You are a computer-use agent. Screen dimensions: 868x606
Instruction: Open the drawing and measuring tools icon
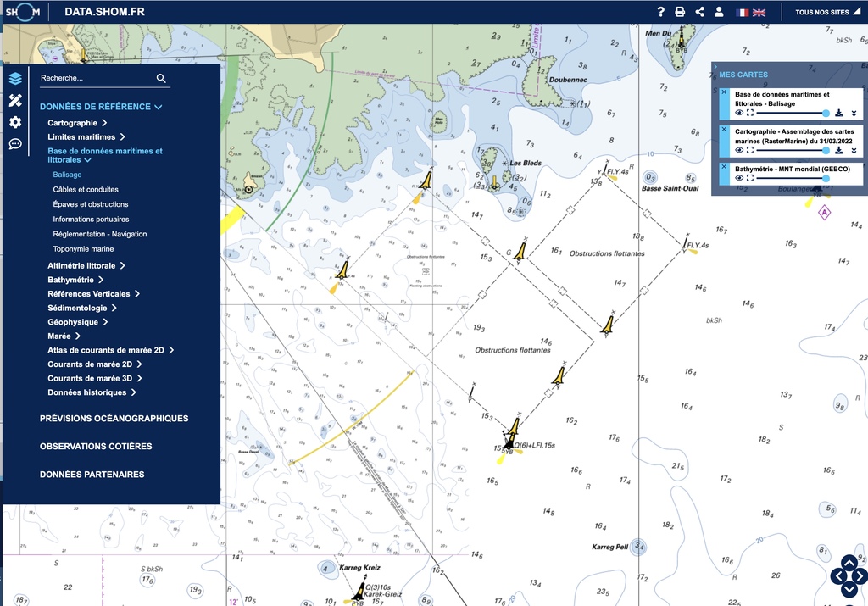point(15,100)
